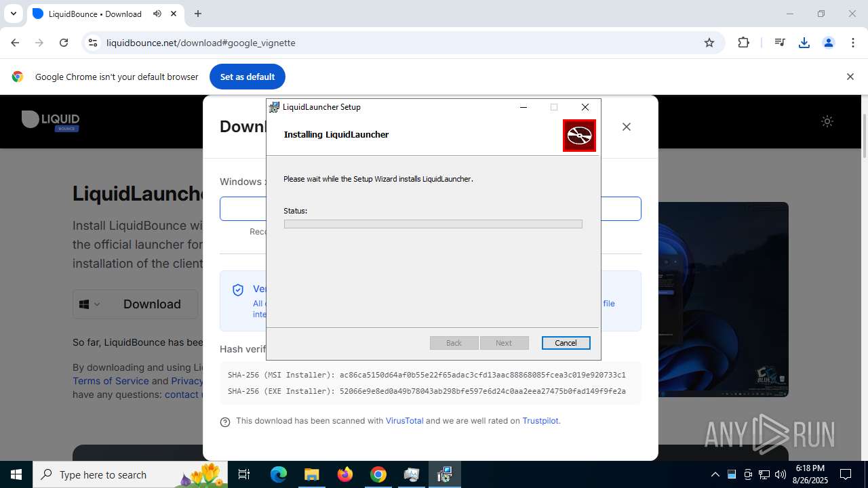Image resolution: width=868 pixels, height=488 pixels.
Task: Click the launcher preview screenshot thumbnail
Action: 724,299
